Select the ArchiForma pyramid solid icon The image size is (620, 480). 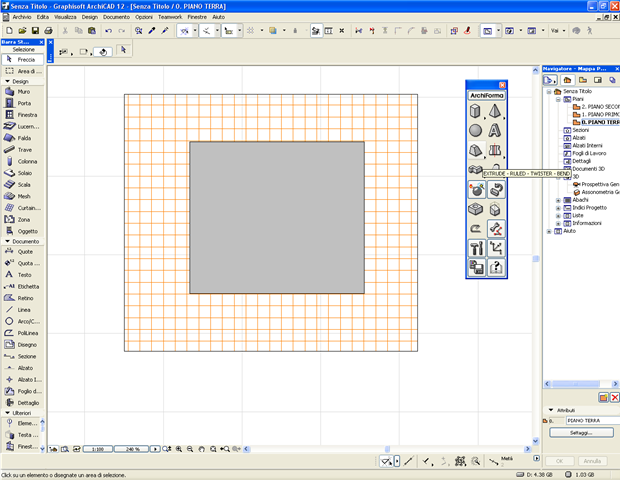[x=495, y=111]
